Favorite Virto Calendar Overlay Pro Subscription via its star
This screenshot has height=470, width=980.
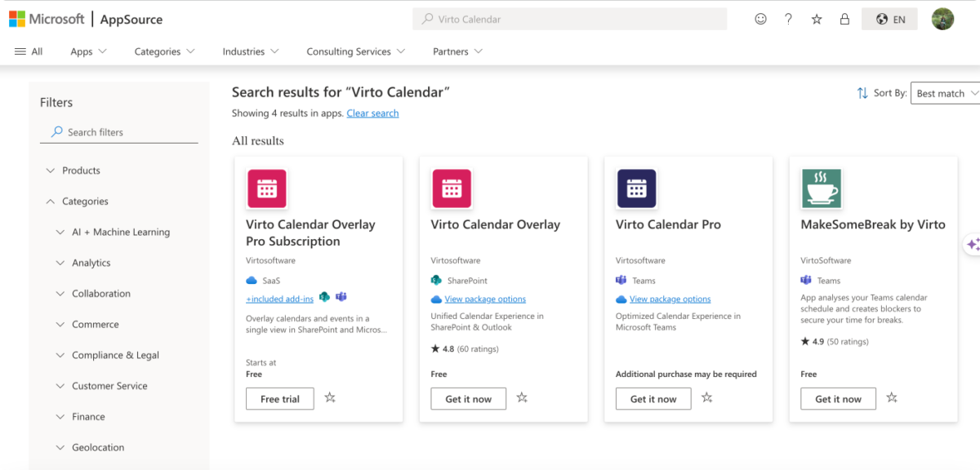point(330,398)
